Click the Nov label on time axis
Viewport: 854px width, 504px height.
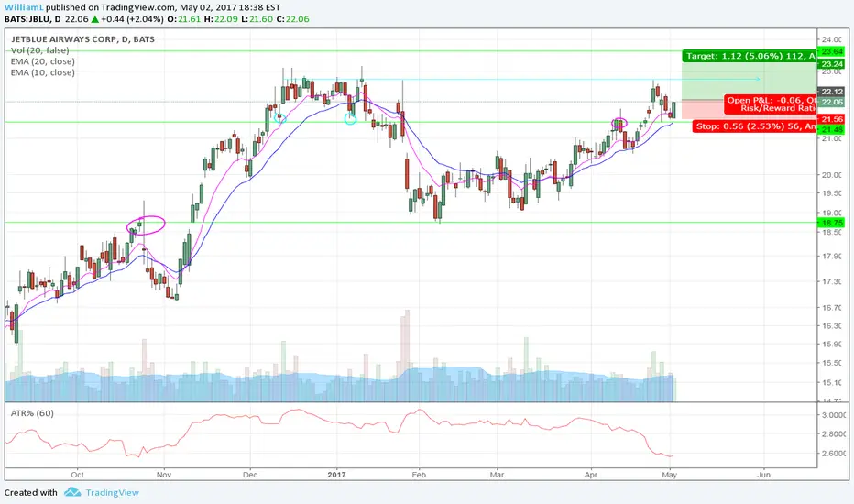tap(164, 475)
